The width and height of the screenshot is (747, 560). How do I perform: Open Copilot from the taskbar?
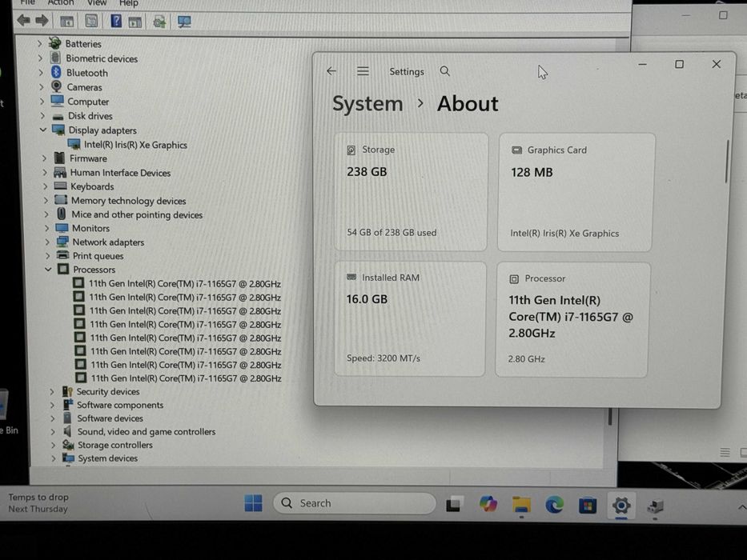[x=488, y=504]
